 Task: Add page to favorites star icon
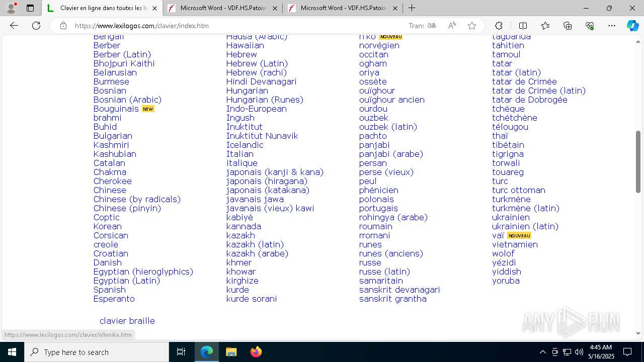472,26
